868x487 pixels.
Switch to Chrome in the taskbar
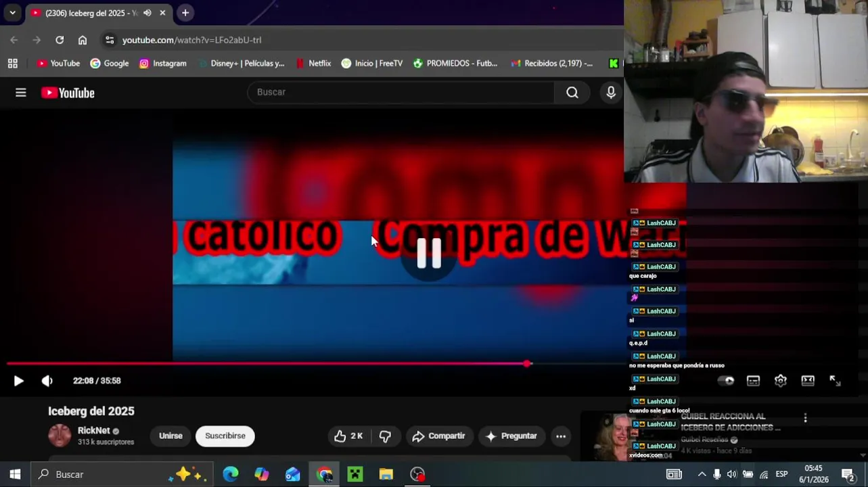click(x=325, y=474)
